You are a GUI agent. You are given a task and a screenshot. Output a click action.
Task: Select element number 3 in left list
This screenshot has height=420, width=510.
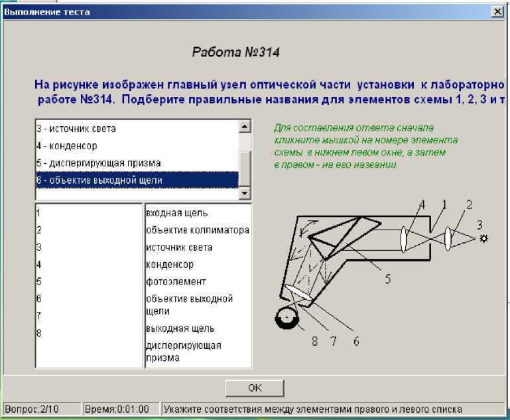coord(89,247)
